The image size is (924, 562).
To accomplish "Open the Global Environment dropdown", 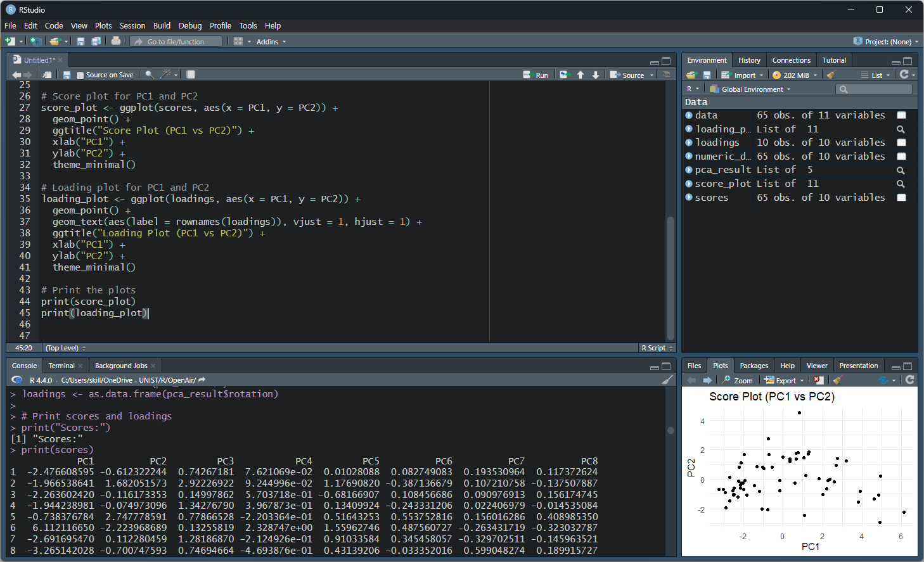I will click(750, 89).
